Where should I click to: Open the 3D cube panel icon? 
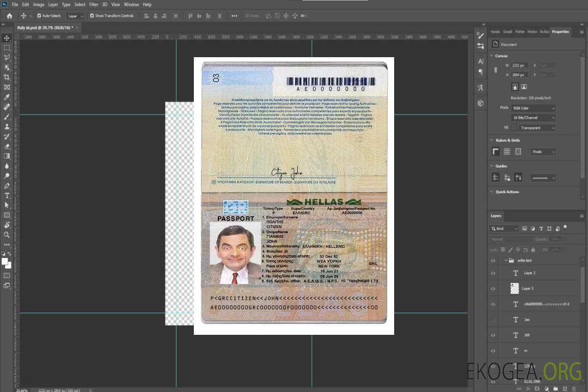[x=481, y=103]
